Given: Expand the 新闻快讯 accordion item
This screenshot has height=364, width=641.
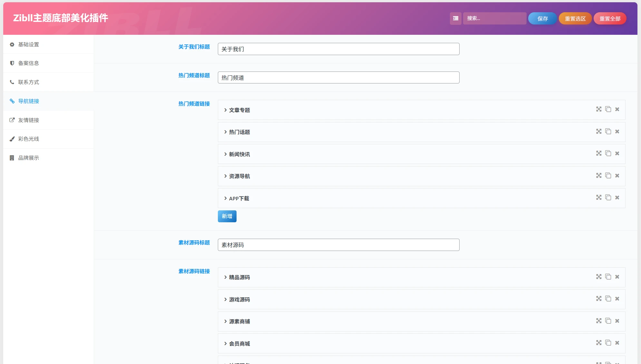Looking at the screenshot, I should [239, 154].
